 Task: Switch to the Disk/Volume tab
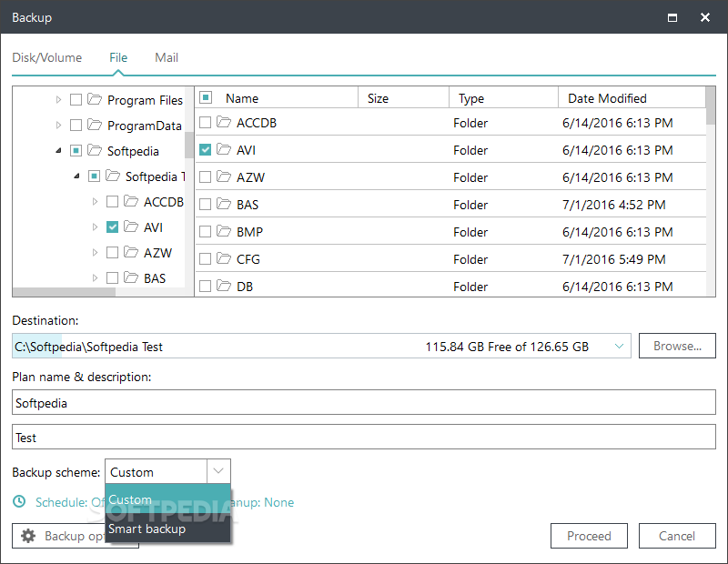[47, 57]
